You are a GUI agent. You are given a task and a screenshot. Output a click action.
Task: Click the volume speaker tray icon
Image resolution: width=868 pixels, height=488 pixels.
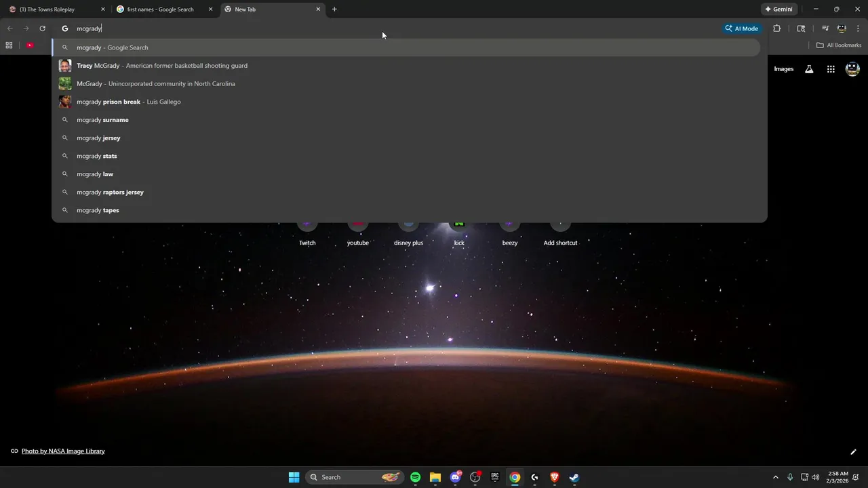pyautogui.click(x=815, y=477)
